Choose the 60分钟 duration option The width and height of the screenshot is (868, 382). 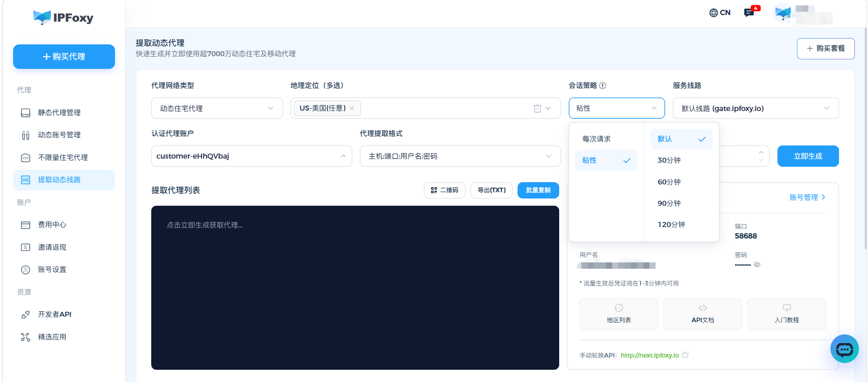tap(681, 182)
